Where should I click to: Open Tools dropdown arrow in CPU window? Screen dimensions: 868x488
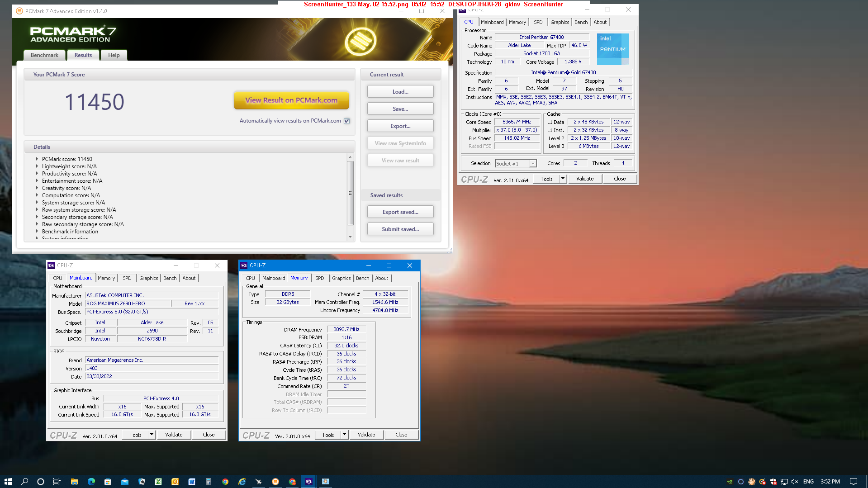563,179
